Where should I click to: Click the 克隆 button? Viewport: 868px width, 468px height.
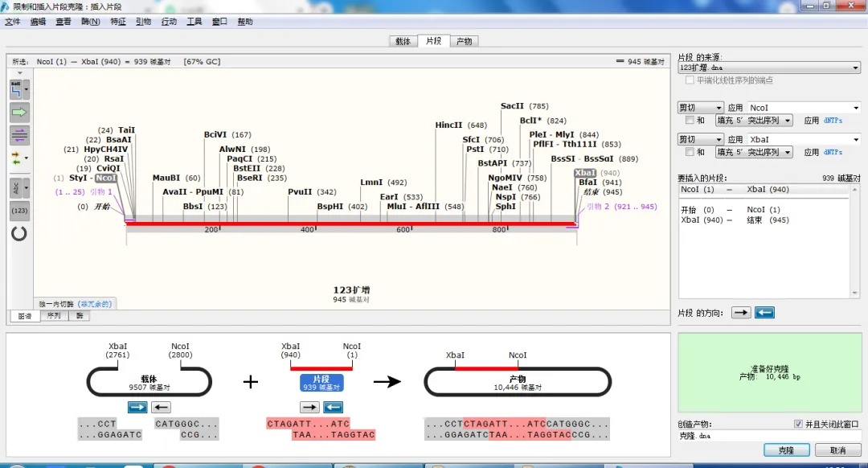(786, 450)
